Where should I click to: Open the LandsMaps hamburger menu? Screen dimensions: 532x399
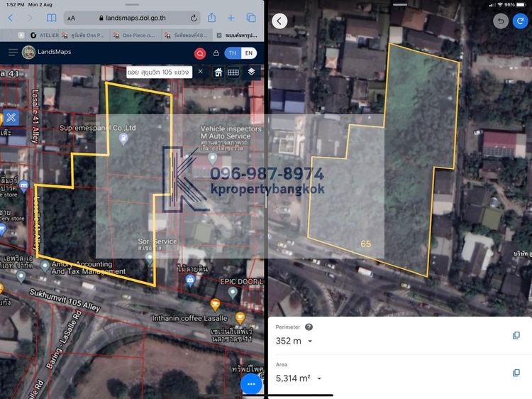(x=12, y=53)
